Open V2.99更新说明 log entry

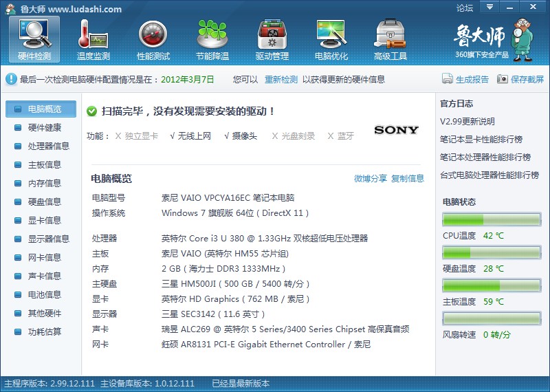[x=467, y=122]
